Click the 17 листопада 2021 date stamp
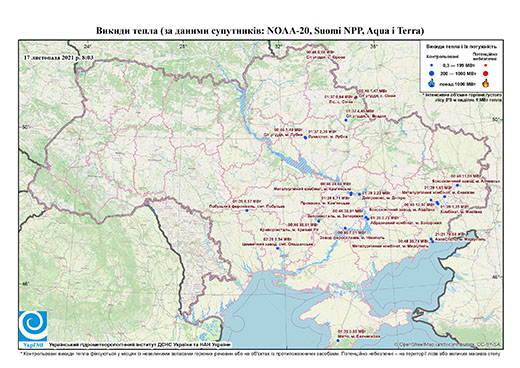Screen dimensions: 520x368 tap(59, 57)
